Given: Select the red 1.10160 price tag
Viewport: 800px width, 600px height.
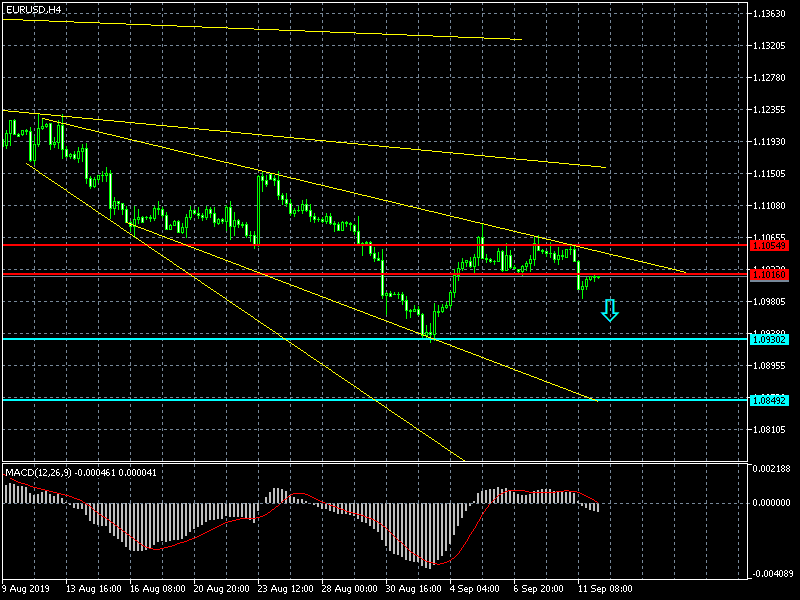Looking at the screenshot, I should 769,274.
